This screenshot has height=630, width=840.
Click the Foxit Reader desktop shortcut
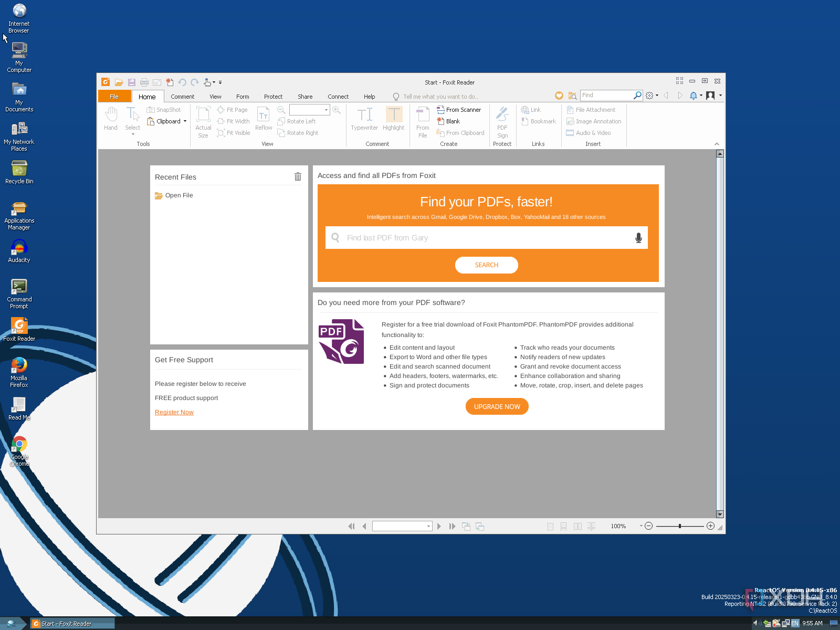tap(19, 330)
